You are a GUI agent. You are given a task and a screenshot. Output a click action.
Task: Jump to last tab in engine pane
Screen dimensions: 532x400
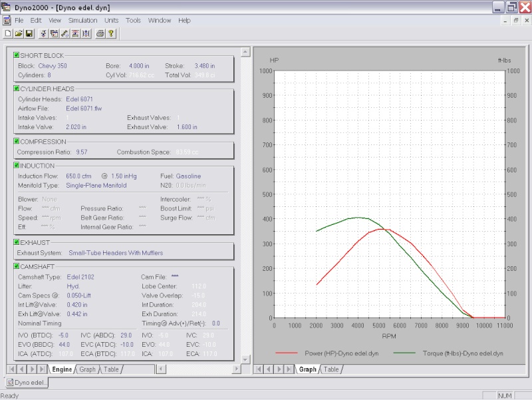coord(42,369)
